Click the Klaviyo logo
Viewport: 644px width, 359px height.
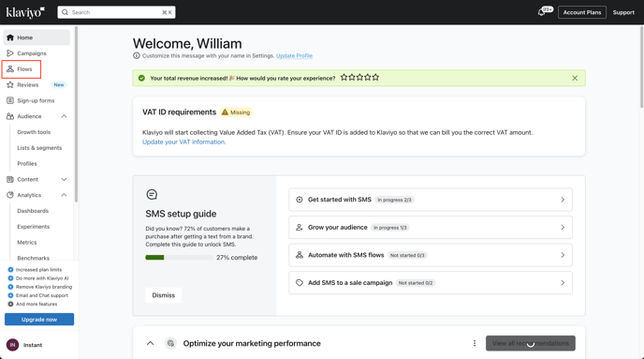pyautogui.click(x=25, y=12)
